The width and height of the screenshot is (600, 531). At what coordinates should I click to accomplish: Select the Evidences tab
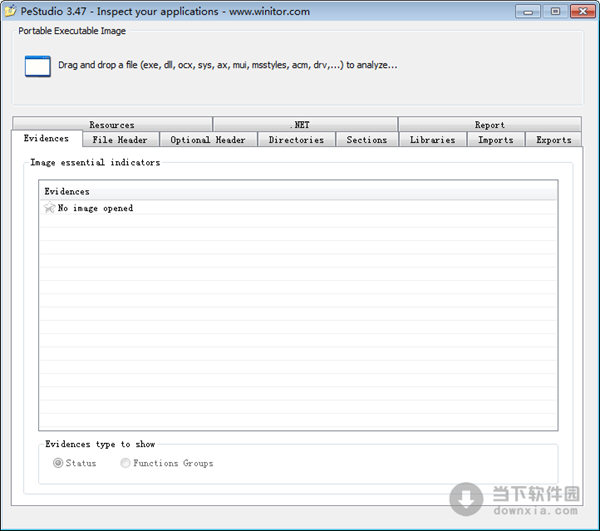click(x=47, y=138)
